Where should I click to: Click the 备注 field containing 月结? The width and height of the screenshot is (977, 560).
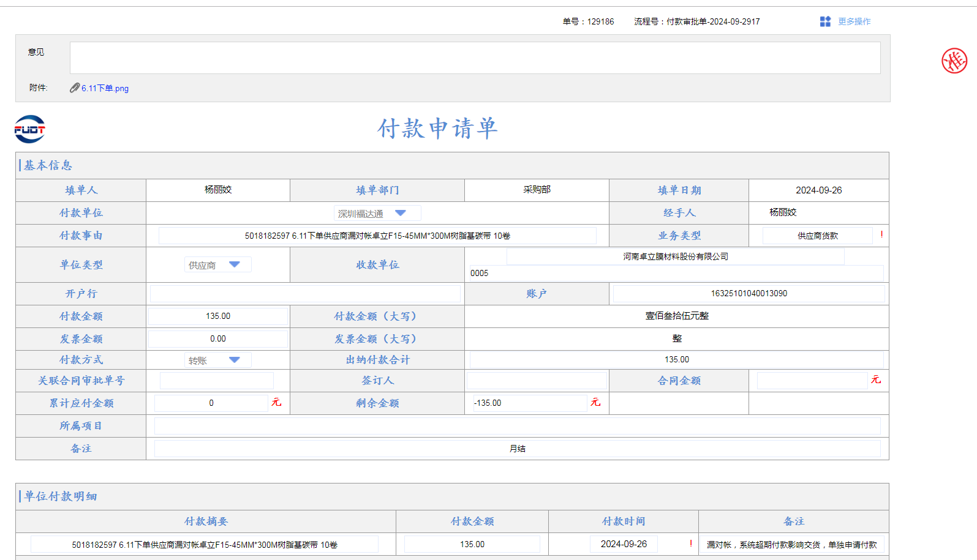tap(518, 449)
